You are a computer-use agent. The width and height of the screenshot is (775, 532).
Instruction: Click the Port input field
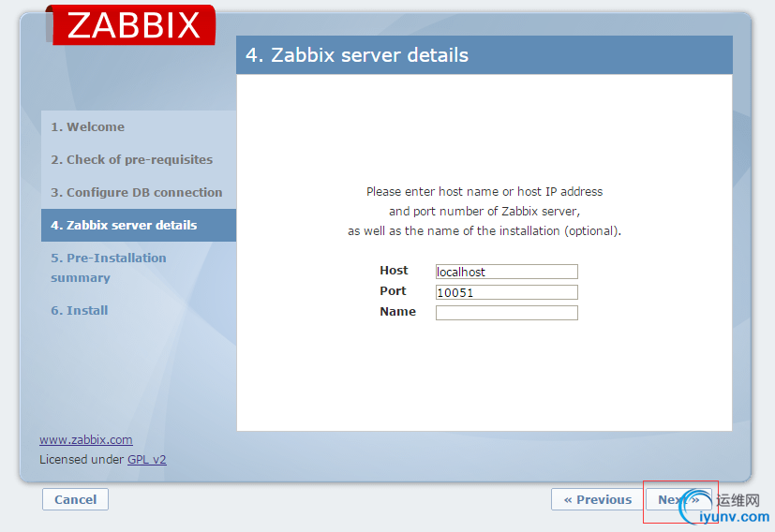coord(507,292)
